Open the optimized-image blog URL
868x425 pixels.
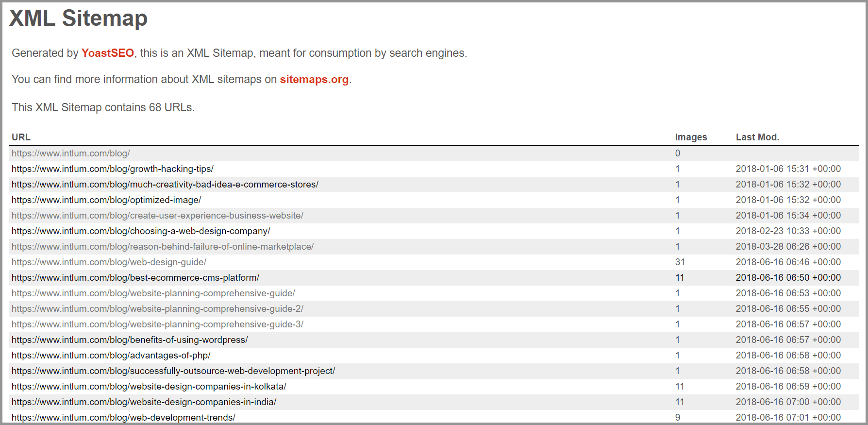point(106,200)
